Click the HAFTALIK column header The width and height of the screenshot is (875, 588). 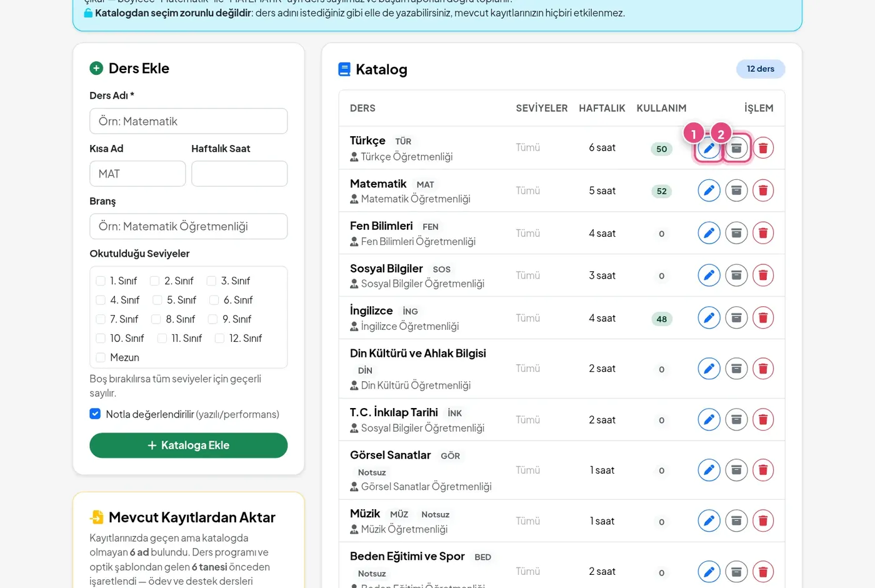[602, 108]
